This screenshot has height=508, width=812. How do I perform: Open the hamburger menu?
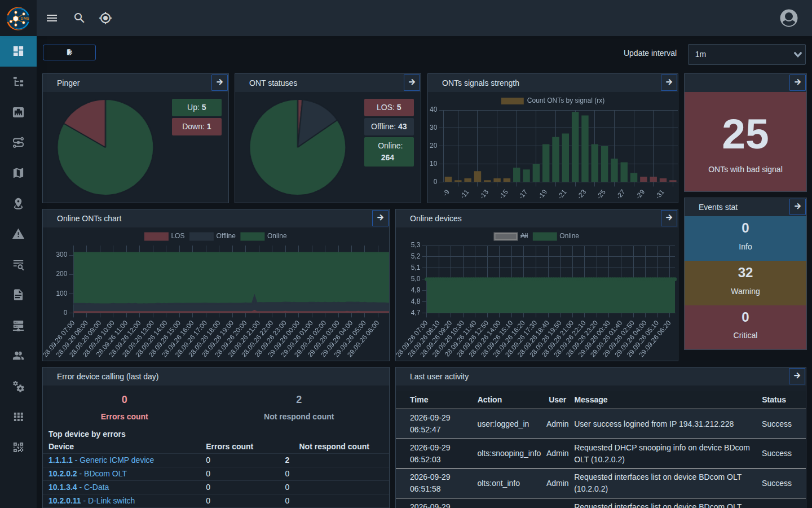coord(52,18)
